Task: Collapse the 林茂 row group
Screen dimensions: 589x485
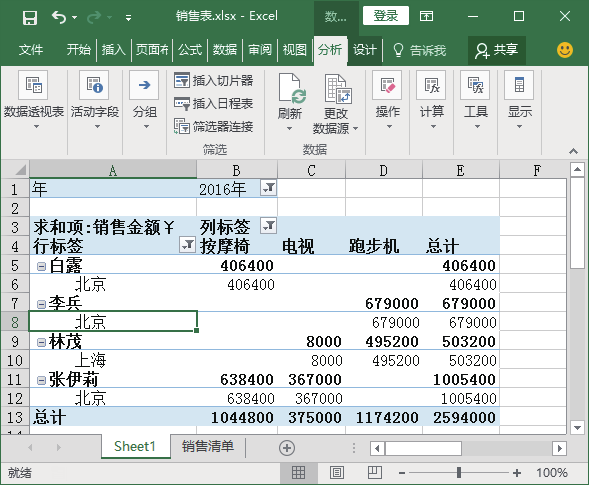Action: (x=41, y=342)
